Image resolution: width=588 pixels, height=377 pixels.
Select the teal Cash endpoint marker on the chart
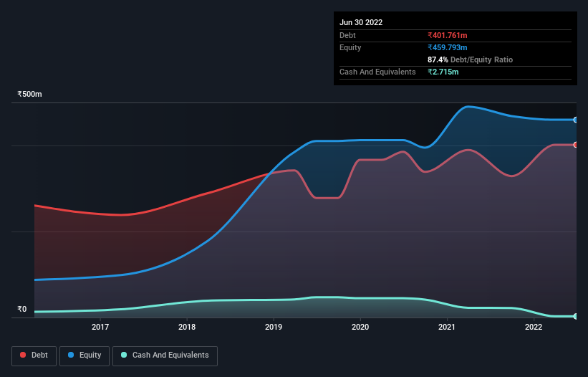576,316
